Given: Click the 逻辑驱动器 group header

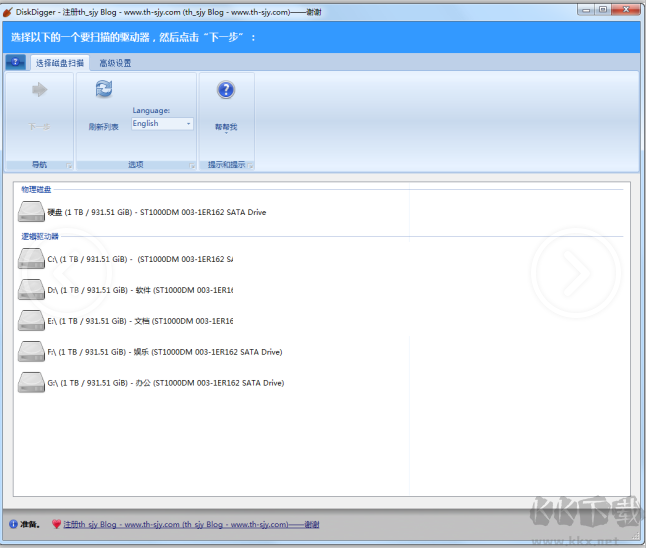Looking at the screenshot, I should tap(40, 236).
